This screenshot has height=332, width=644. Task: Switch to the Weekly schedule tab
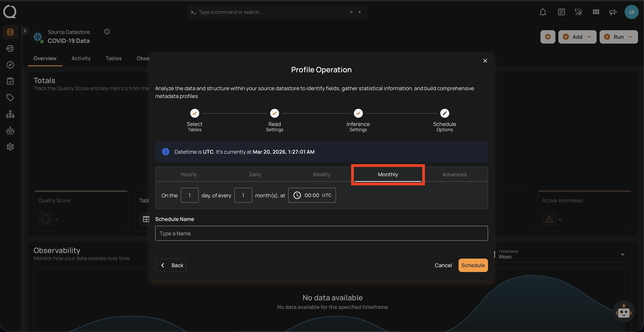point(321,174)
